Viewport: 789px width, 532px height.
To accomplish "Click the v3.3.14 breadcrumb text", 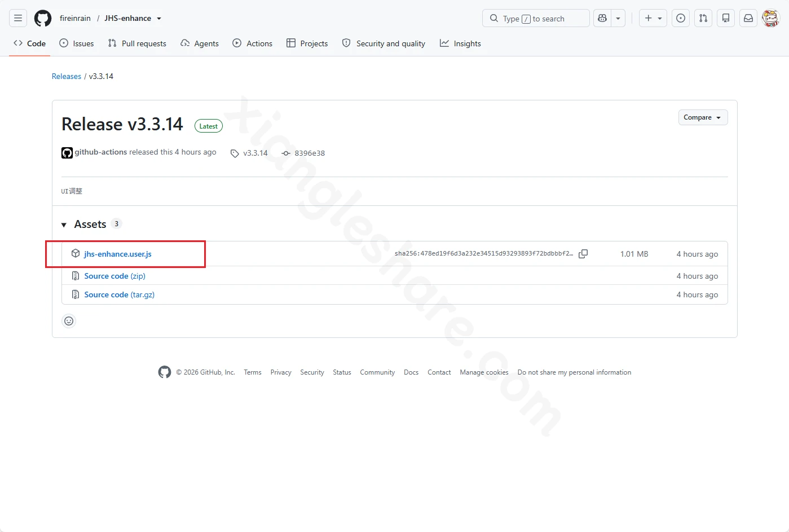I will coord(102,76).
